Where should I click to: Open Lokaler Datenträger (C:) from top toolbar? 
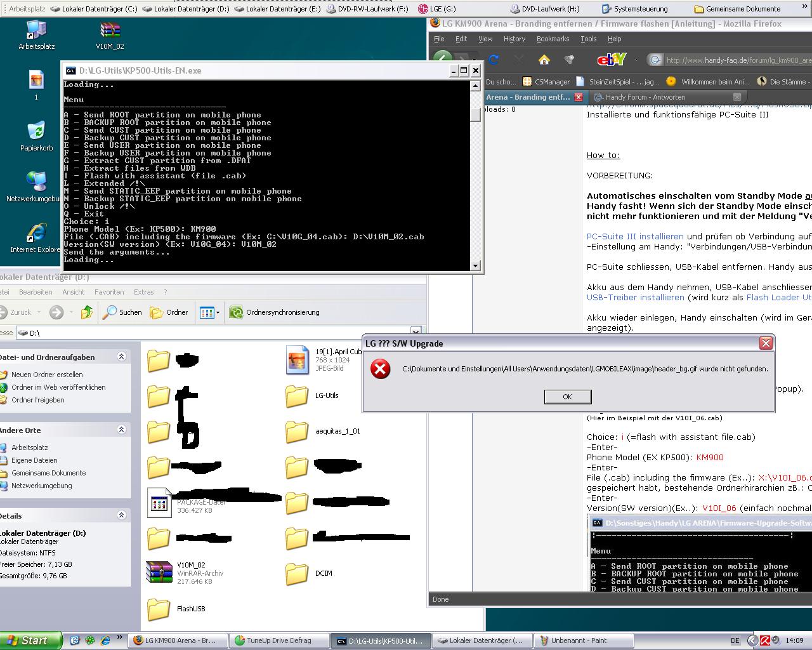click(x=93, y=9)
